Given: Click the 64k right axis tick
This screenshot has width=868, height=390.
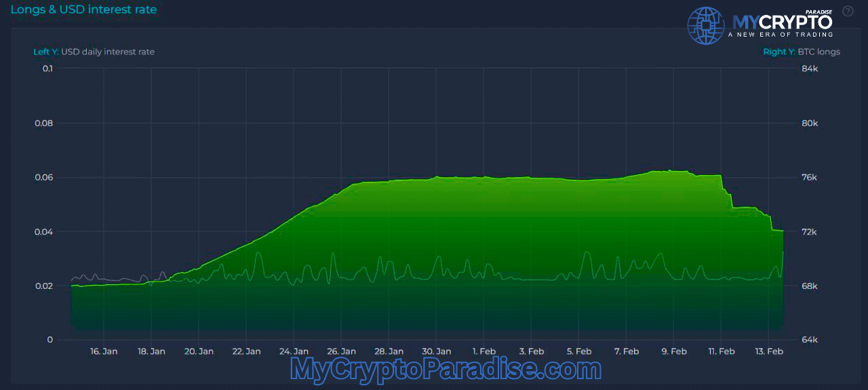Looking at the screenshot, I should pyautogui.click(x=810, y=340).
